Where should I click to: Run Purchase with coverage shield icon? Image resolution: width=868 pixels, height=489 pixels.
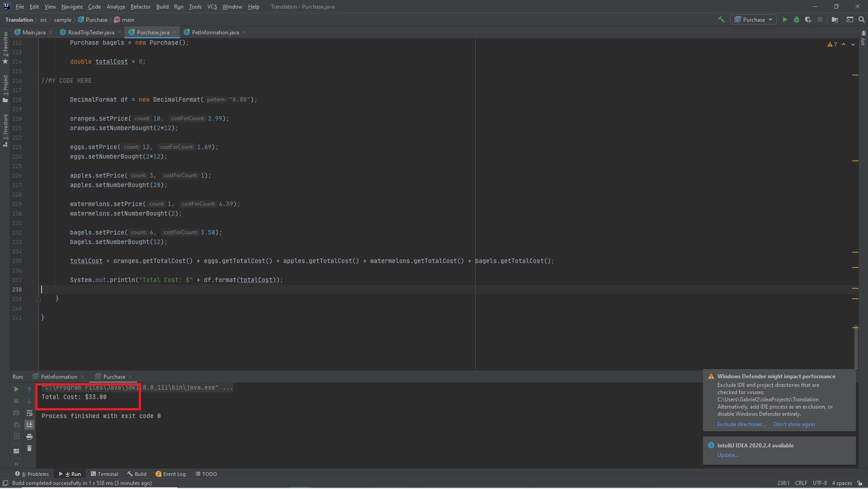pos(808,19)
